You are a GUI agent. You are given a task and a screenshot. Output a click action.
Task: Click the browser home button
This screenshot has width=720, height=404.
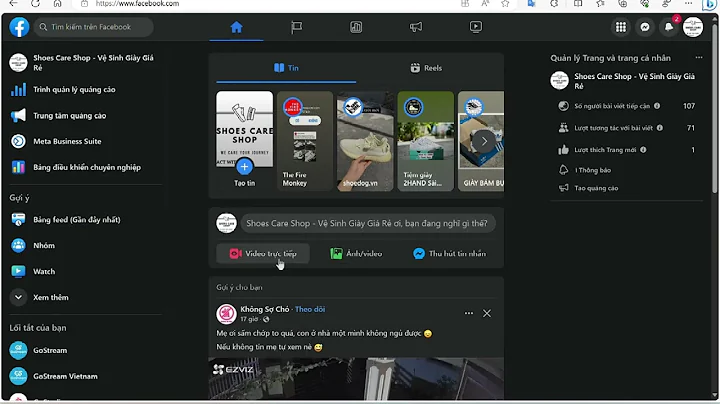click(x=57, y=4)
